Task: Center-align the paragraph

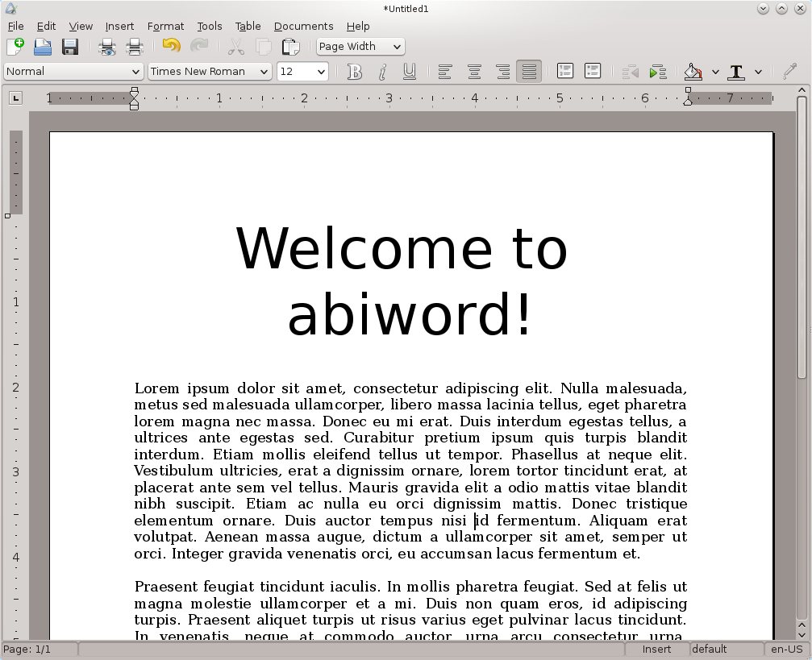Action: [474, 72]
